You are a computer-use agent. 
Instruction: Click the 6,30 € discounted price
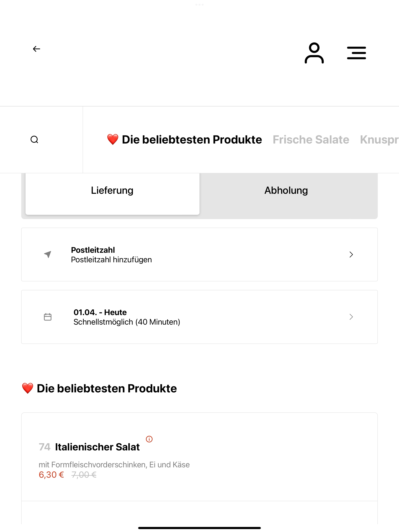[x=51, y=475]
